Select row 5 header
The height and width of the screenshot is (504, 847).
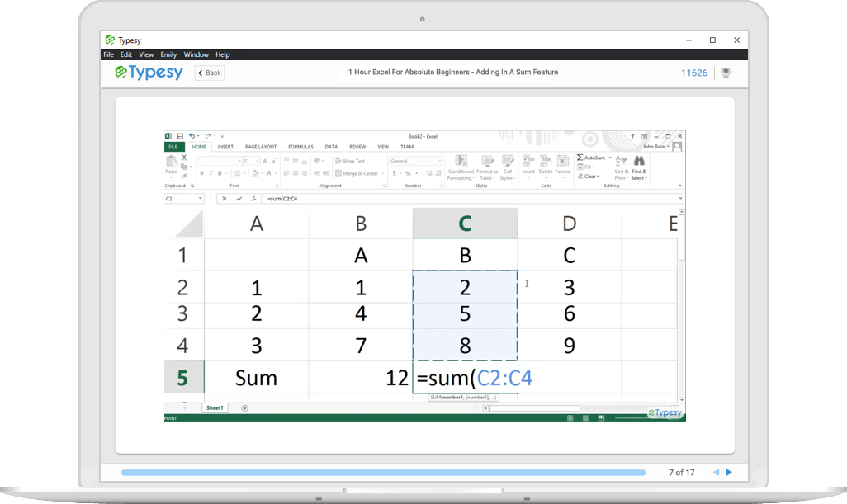point(183,377)
